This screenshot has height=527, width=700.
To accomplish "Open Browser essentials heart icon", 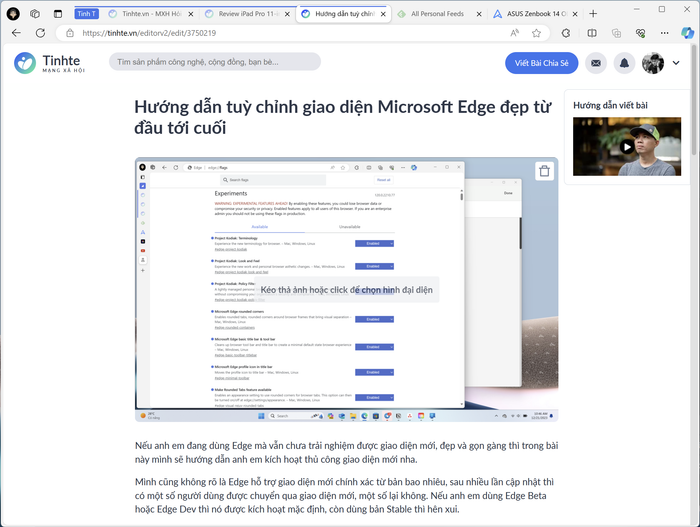I will 641,33.
